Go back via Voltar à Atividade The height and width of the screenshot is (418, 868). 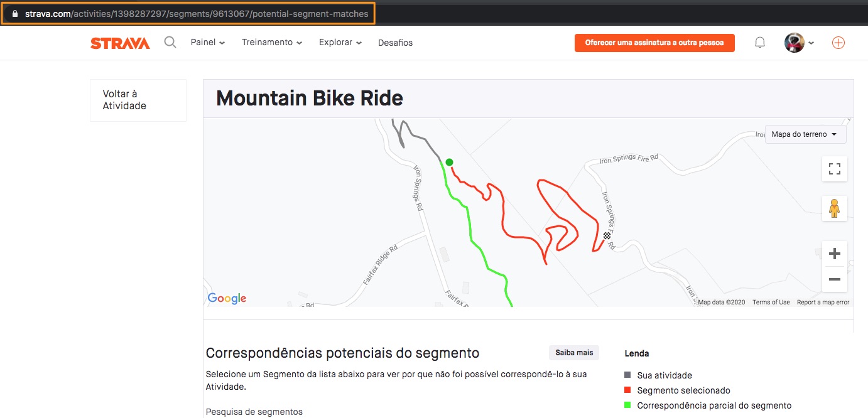tap(138, 100)
